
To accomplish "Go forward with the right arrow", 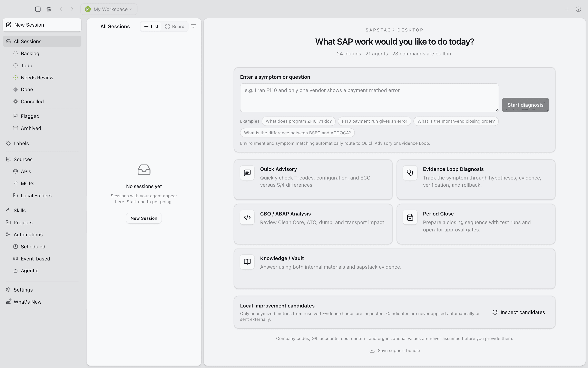I will [x=72, y=9].
